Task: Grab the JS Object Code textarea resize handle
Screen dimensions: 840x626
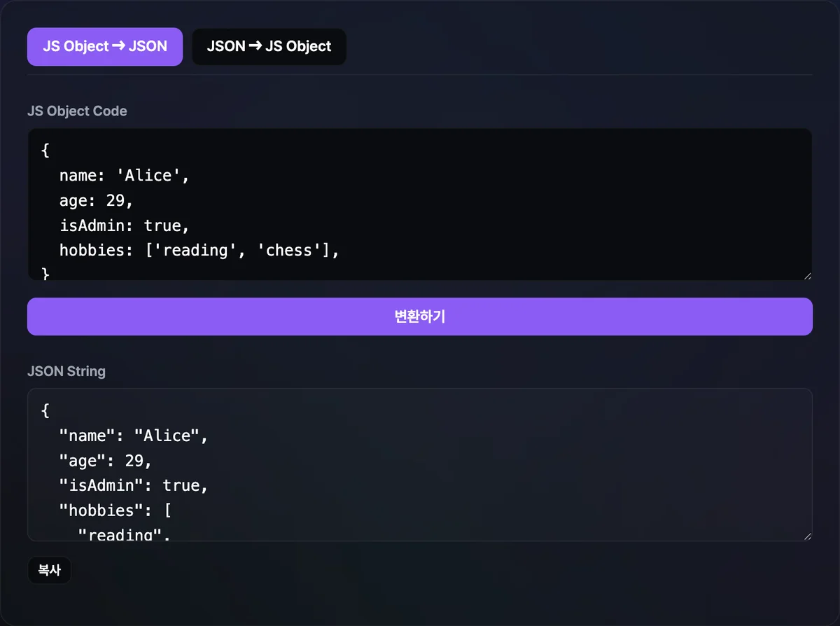Action: coord(808,276)
